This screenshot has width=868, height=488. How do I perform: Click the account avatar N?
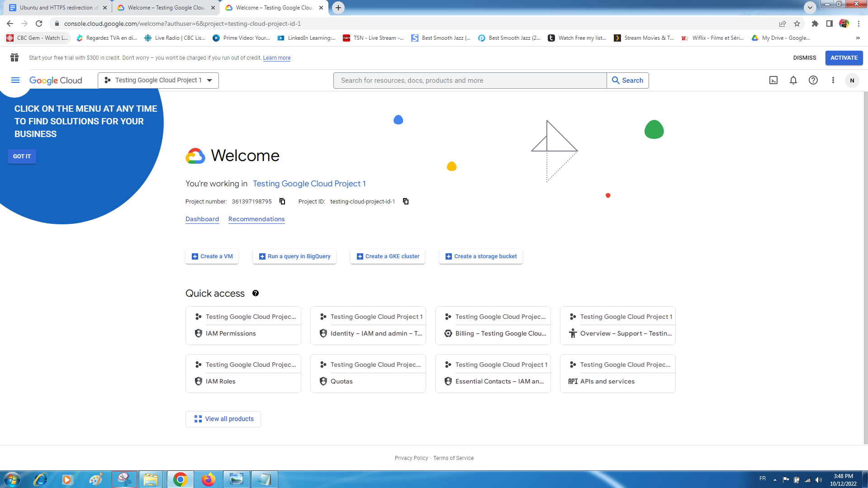[x=852, y=81]
